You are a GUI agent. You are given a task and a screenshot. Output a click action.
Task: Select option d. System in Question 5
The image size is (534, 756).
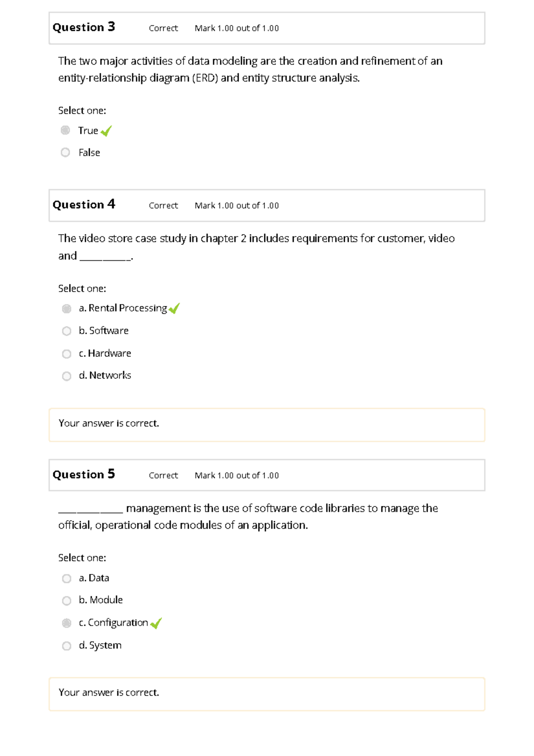67,645
